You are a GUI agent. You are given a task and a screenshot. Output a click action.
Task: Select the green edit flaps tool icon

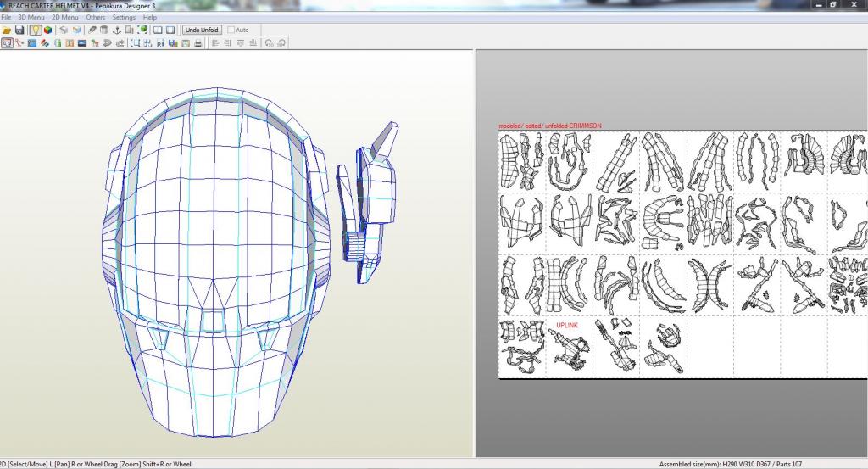tap(58, 43)
